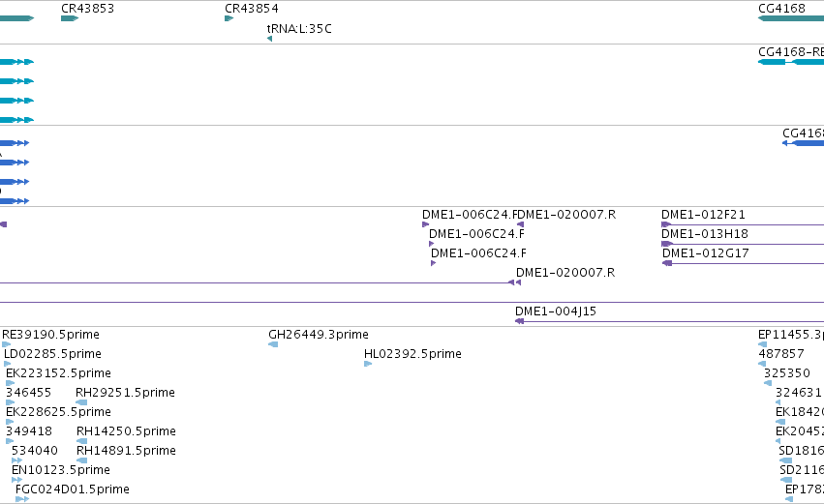The image size is (824, 504).
Task: Select the DME1-004J15 BAC arrowhead
Action: (x=519, y=321)
